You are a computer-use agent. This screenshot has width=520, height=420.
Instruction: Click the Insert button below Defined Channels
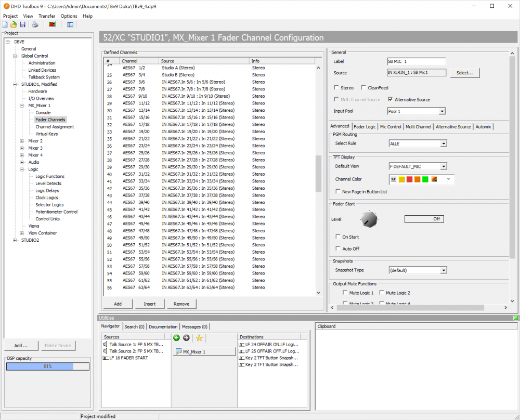150,304
